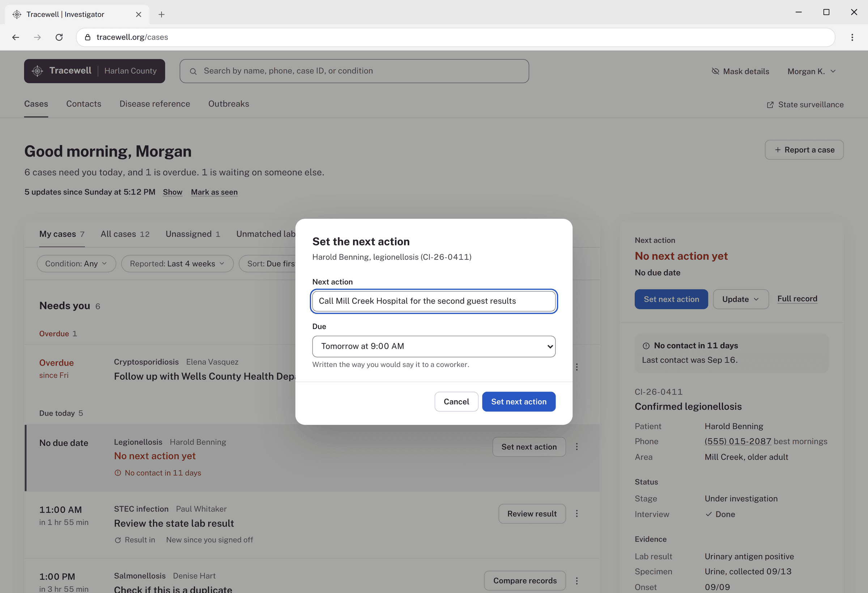Click the site lock icon in address bar
This screenshot has height=593, width=868.
[88, 37]
